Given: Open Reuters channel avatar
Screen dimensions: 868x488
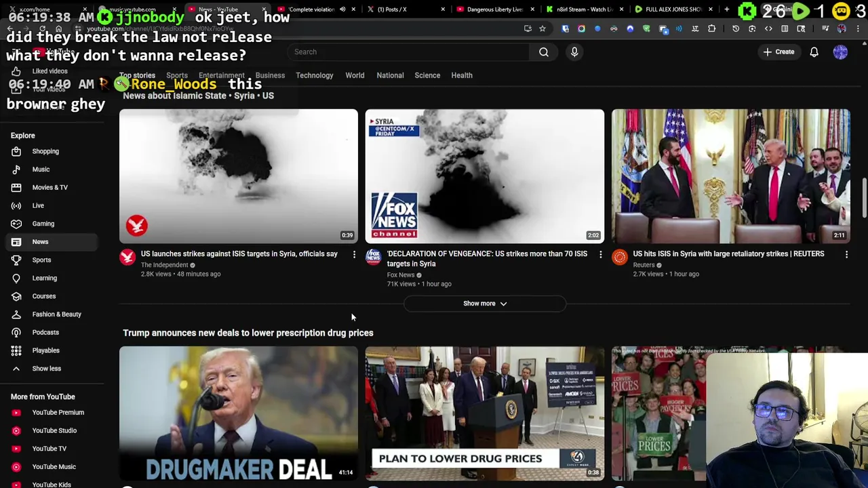Looking at the screenshot, I should (620, 256).
